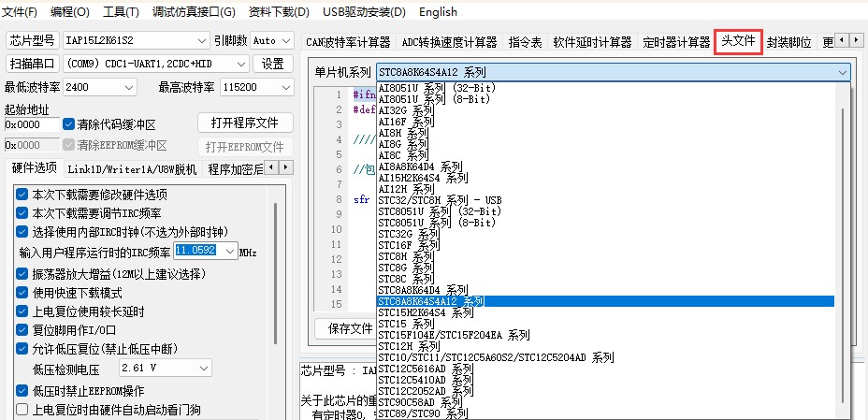The height and width of the screenshot is (420, 868).
Task: Click the series dropdown list scrollbar
Action: coord(843,254)
